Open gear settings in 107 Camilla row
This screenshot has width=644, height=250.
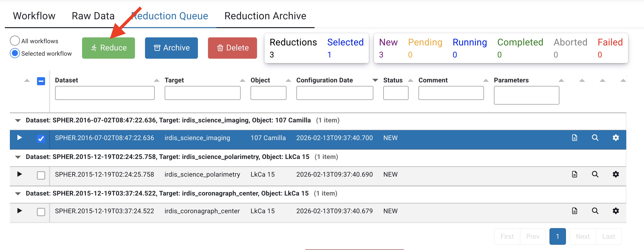click(616, 138)
